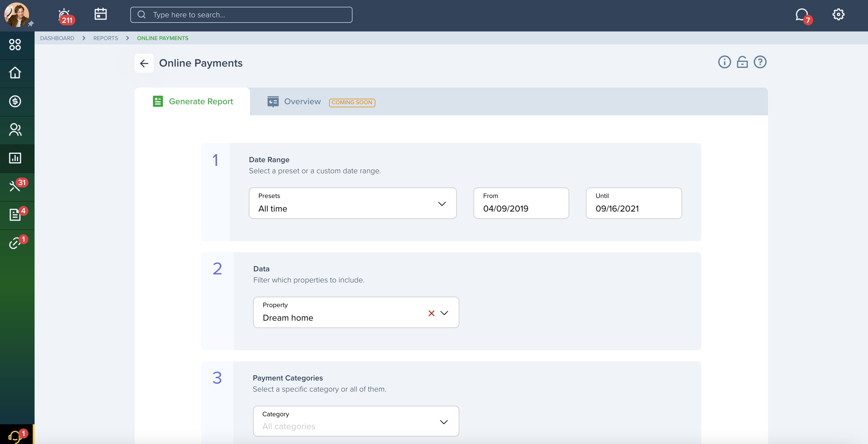Open the reports chart sidebar icon
Image resolution: width=868 pixels, height=444 pixels.
15,158
